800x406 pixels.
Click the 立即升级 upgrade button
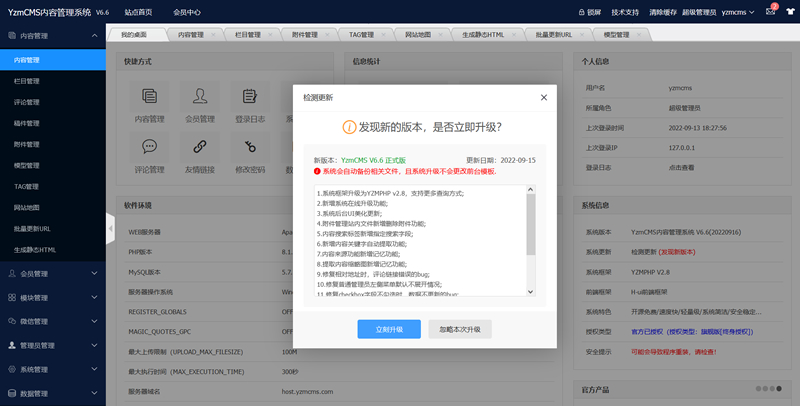pos(389,329)
